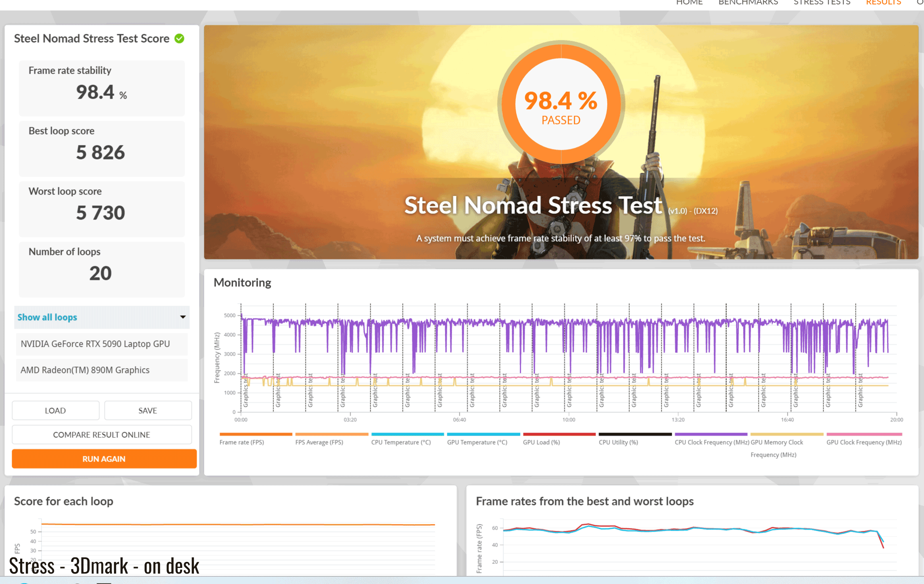Open the STRESS TESTS section
The width and height of the screenshot is (924, 584).
(x=822, y=2)
